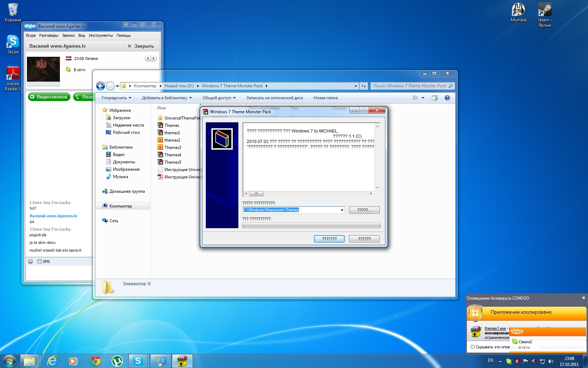Click the Internet Explorer taskbar icon

(x=52, y=361)
